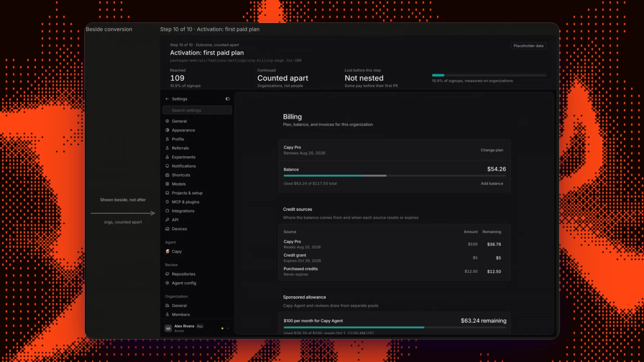
Task: Click the Shortcuts keyboard icon
Action: tap(167, 175)
